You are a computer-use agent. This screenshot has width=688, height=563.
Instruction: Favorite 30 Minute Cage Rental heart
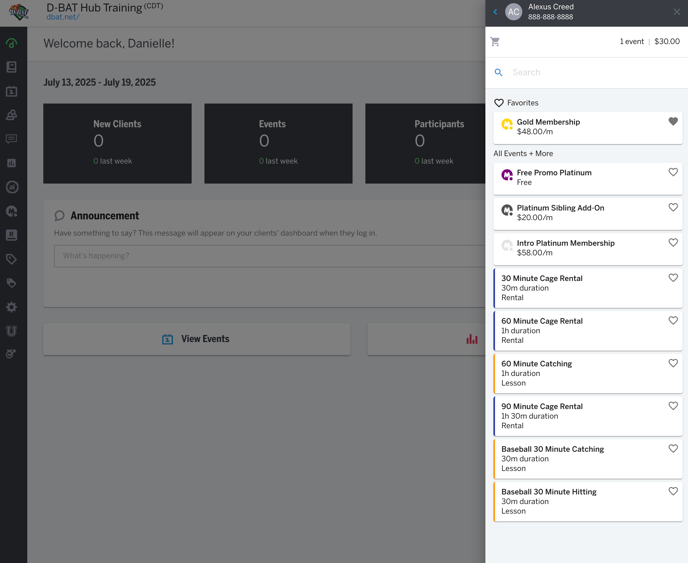pos(673,278)
